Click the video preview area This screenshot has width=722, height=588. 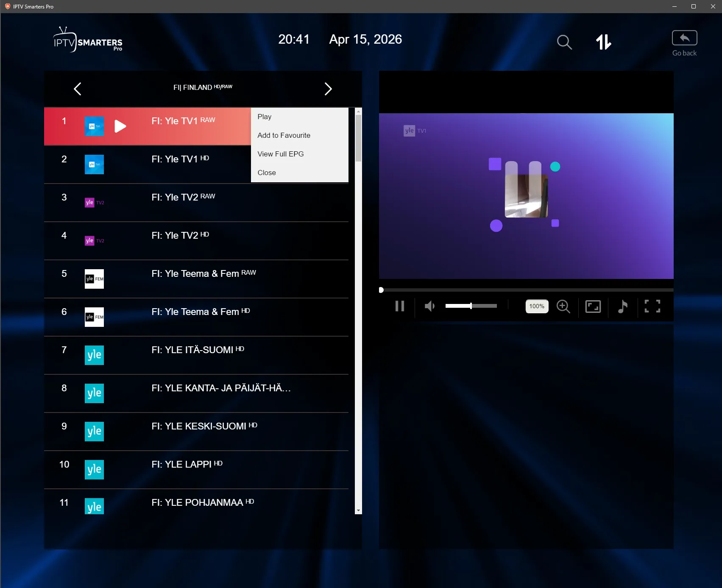pos(526,196)
